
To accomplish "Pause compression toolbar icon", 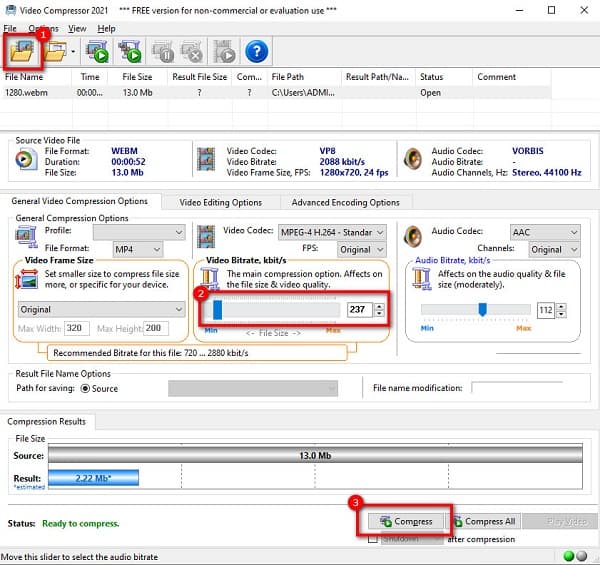I will pyautogui.click(x=163, y=51).
